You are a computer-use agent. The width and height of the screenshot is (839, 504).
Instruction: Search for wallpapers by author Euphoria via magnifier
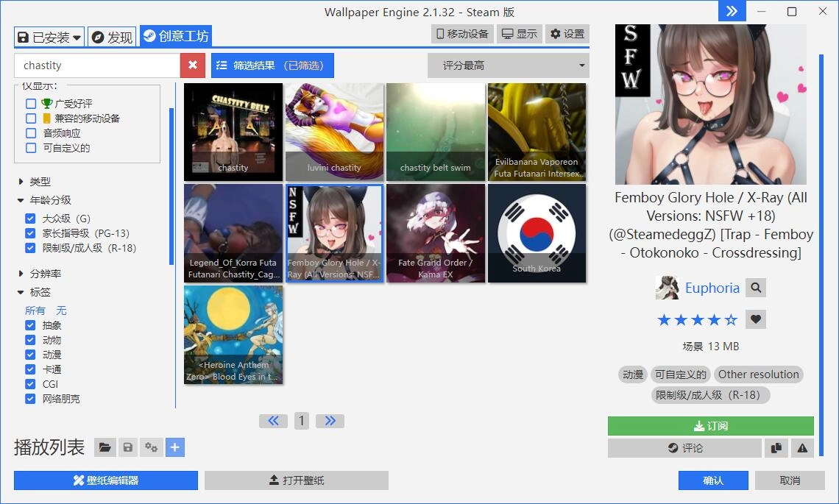coord(756,288)
